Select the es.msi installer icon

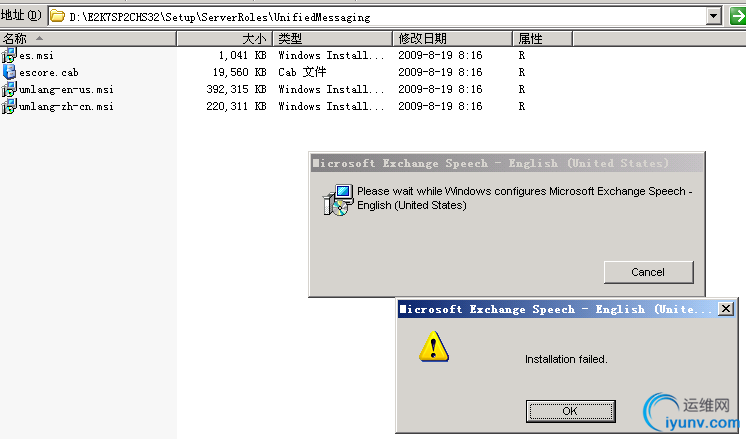coord(9,55)
